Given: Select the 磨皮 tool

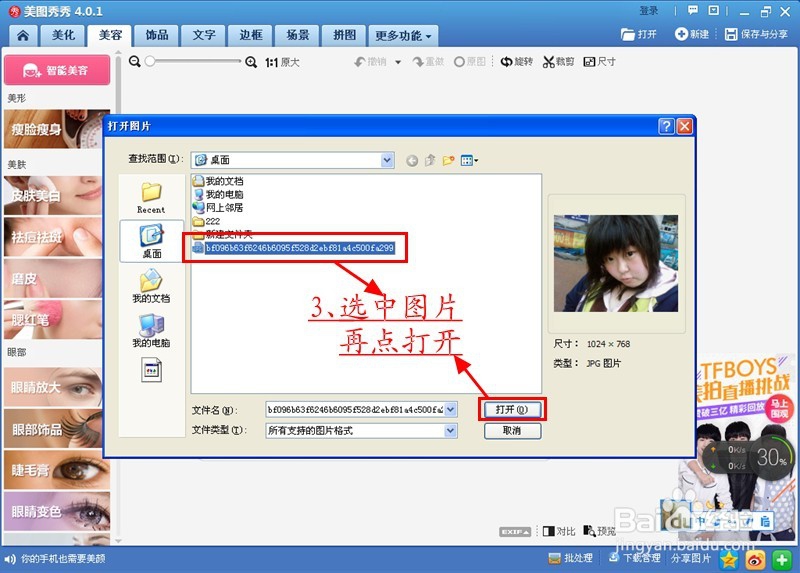Looking at the screenshot, I should [x=54, y=278].
